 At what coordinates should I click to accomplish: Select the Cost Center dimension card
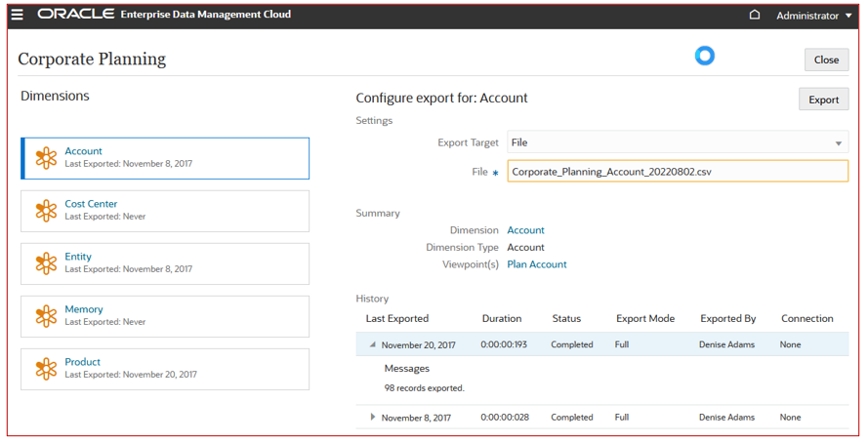click(165, 211)
